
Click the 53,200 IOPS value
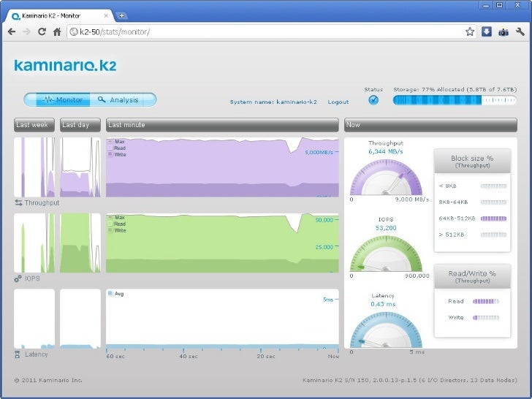click(386, 228)
